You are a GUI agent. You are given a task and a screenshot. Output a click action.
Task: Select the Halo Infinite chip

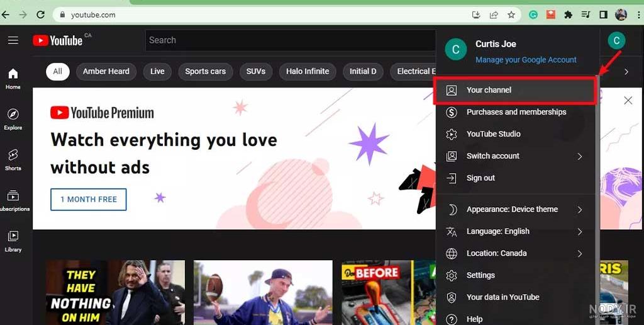(308, 72)
